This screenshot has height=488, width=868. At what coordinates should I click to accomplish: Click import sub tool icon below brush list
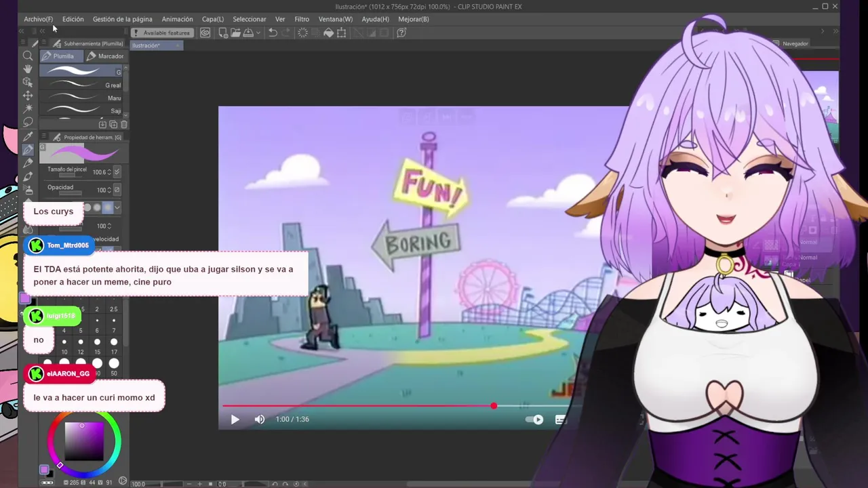click(x=102, y=124)
